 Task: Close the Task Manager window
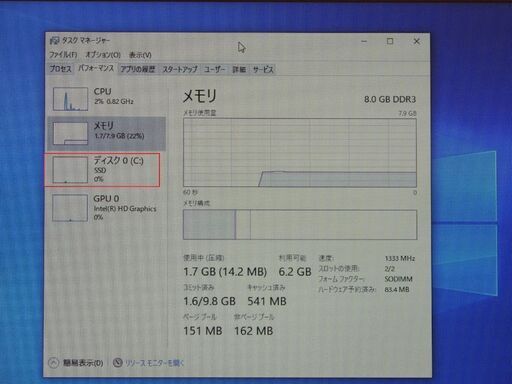pyautogui.click(x=417, y=41)
